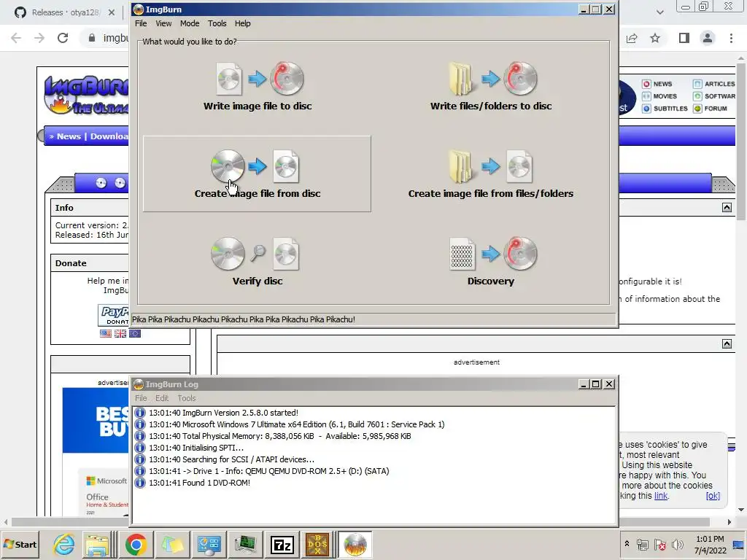Select log line about Total Physical Memory

279,436
